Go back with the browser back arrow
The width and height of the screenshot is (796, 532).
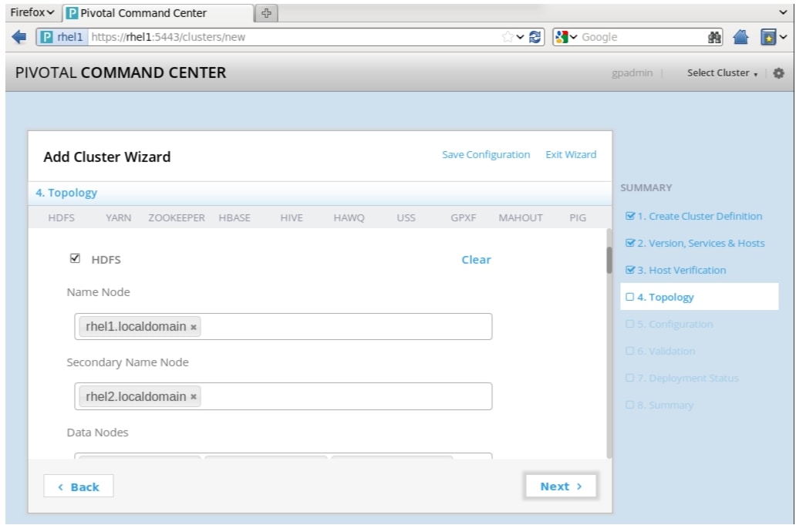pos(19,37)
